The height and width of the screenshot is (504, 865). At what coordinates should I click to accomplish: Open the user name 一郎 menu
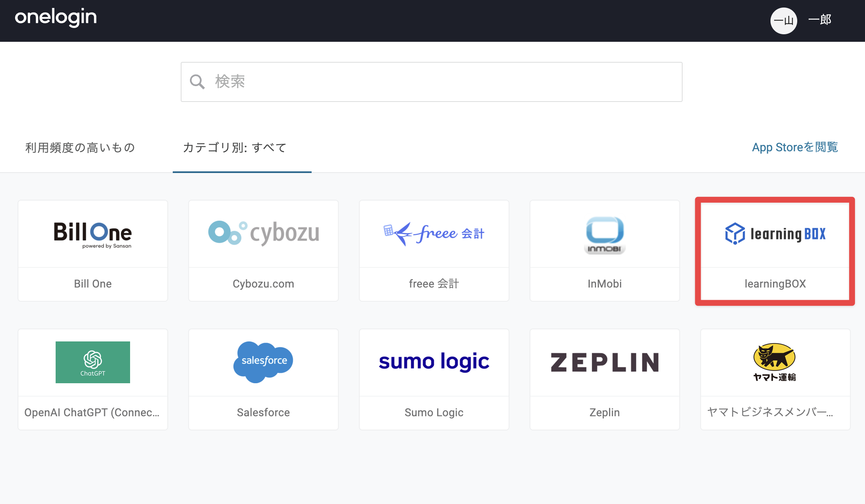819,20
